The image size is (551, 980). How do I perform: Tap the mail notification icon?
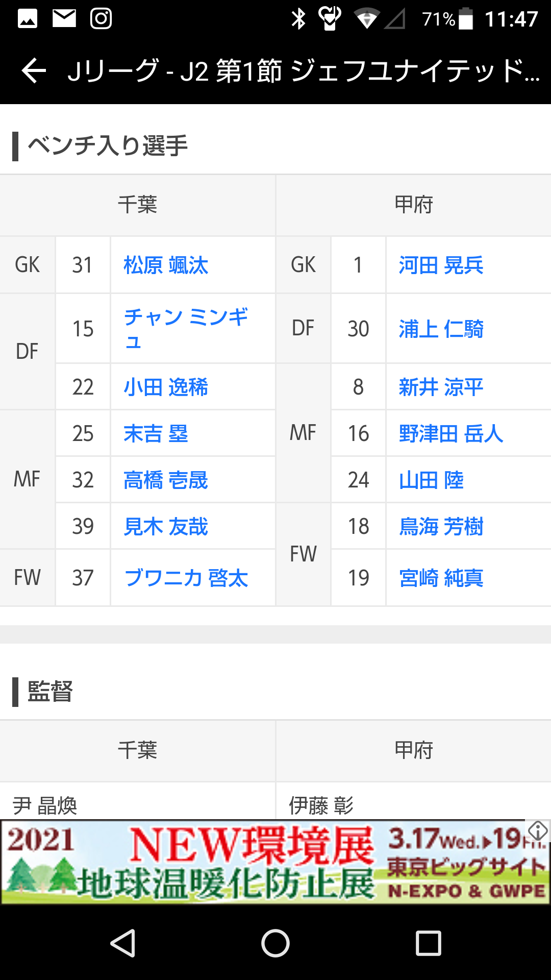coord(64,19)
